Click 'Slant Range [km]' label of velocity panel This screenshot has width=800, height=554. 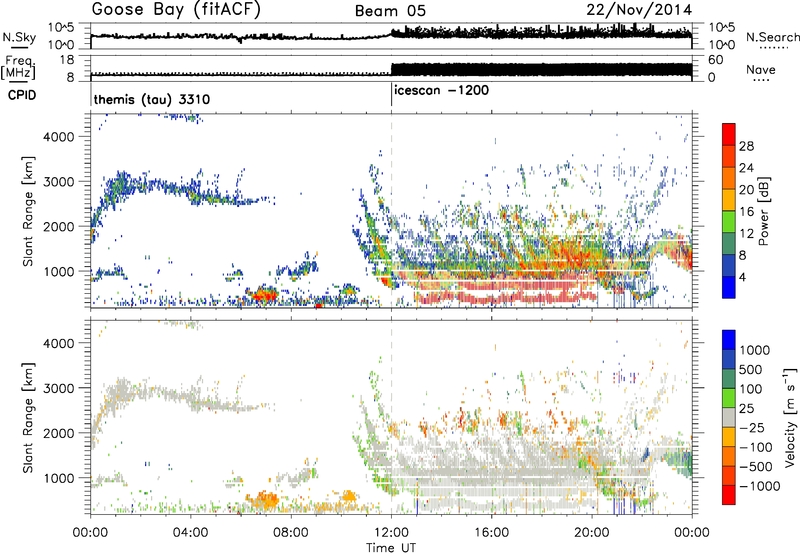(28, 417)
